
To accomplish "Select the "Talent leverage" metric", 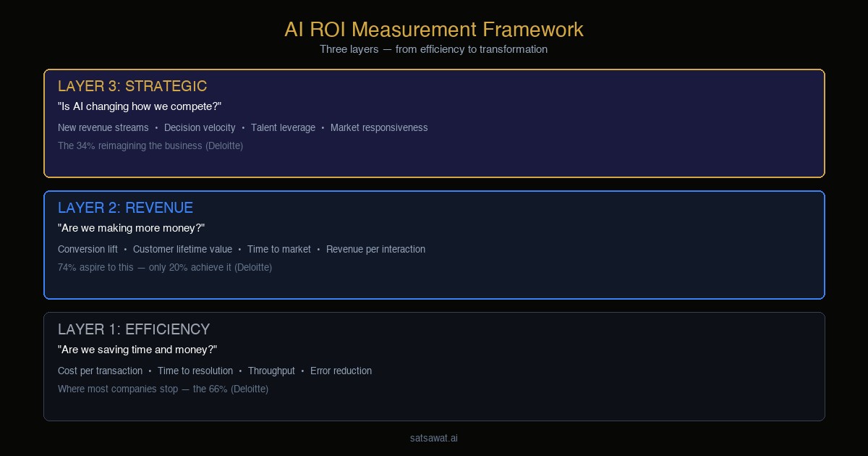I will pos(283,127).
